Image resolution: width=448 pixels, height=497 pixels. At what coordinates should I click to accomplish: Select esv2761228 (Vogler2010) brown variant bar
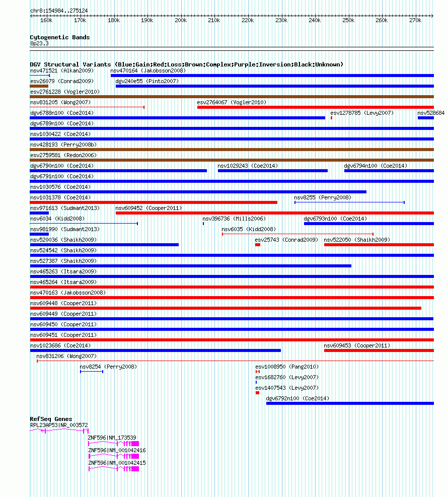coord(232,97)
